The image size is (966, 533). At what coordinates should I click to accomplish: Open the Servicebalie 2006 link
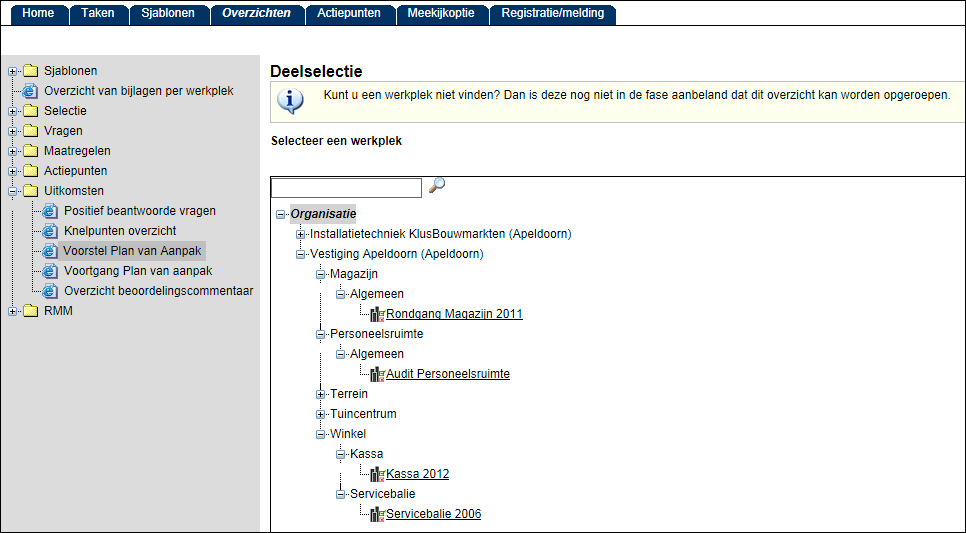point(433,514)
